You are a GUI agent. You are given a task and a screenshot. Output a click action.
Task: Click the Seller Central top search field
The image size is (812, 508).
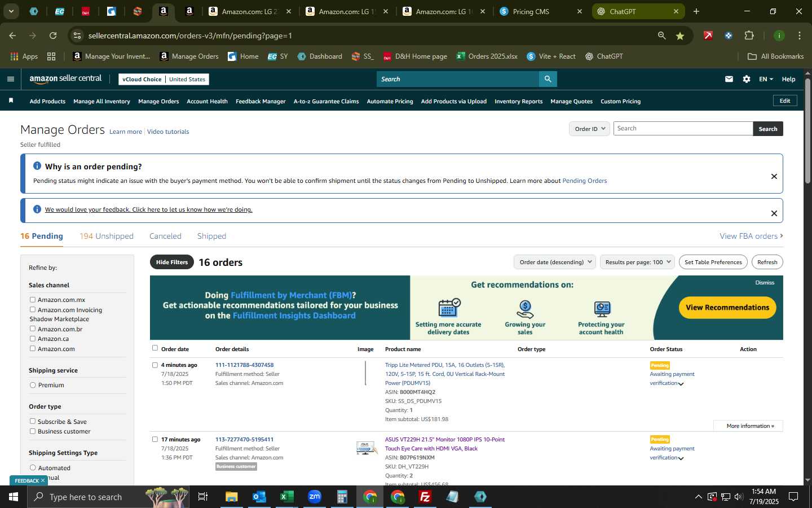[x=457, y=79]
